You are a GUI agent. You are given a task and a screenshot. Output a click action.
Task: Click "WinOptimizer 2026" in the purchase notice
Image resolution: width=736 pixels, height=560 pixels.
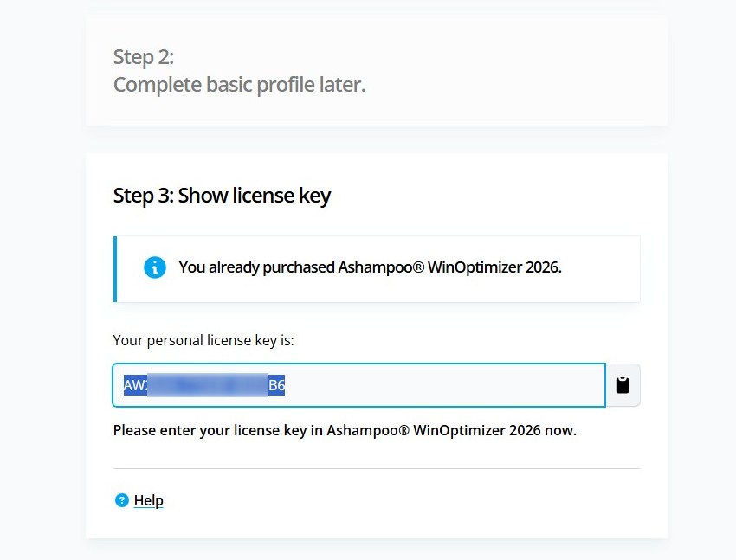tap(494, 267)
